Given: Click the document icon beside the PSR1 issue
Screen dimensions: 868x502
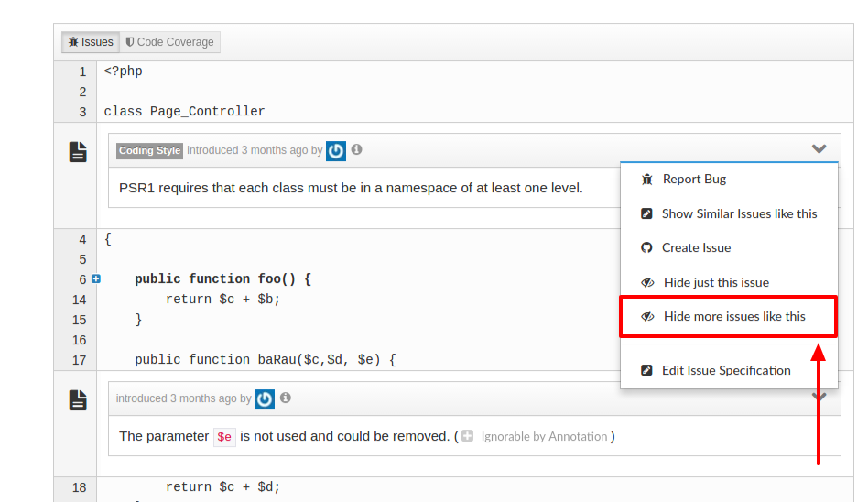Looking at the screenshot, I should click(79, 152).
